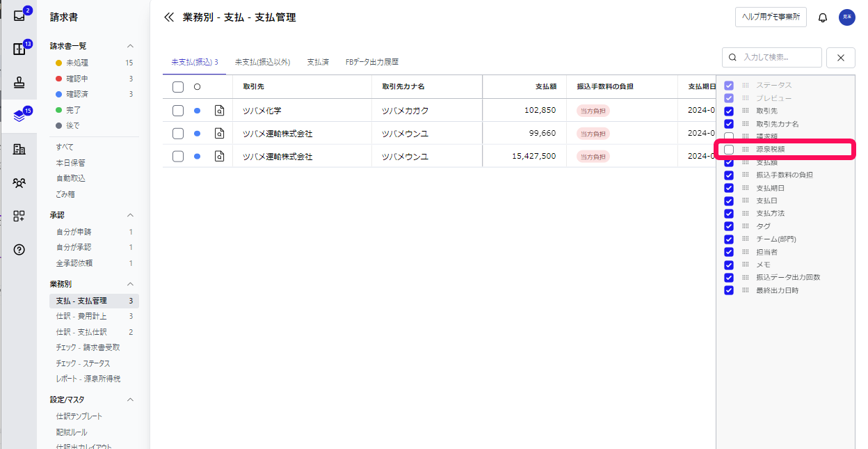Open preview icon for ツバメ化学 row
Image resolution: width=868 pixels, height=449 pixels.
(x=219, y=110)
